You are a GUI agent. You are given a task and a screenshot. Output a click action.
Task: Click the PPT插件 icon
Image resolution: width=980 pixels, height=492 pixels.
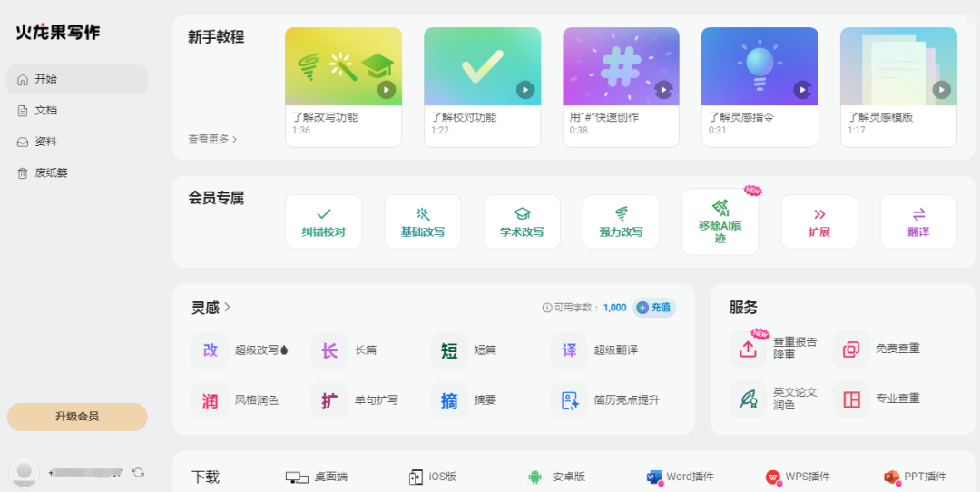click(892, 477)
